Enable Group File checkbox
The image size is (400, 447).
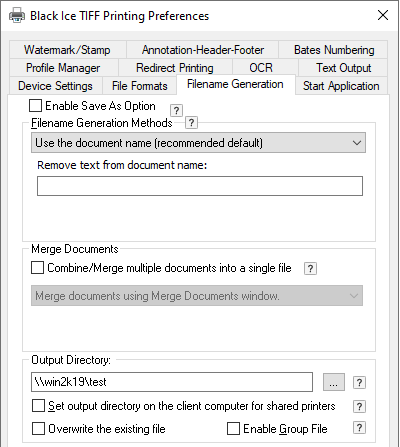pos(233,428)
